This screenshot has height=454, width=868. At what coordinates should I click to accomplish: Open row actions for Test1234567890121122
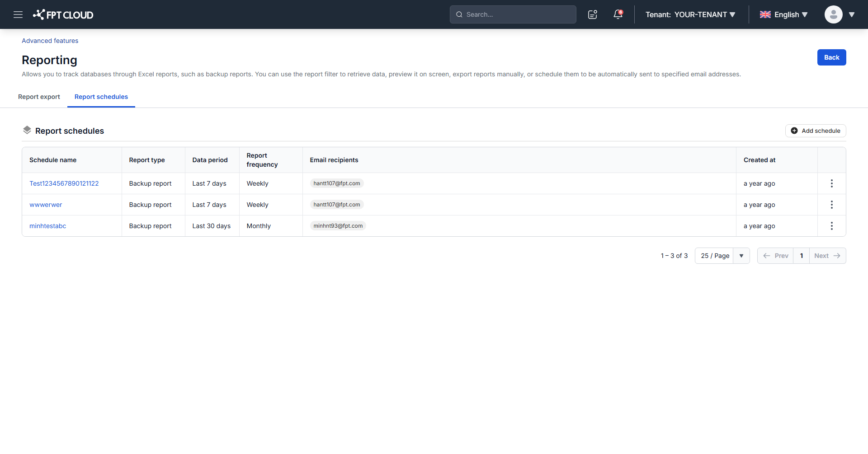pyautogui.click(x=831, y=183)
